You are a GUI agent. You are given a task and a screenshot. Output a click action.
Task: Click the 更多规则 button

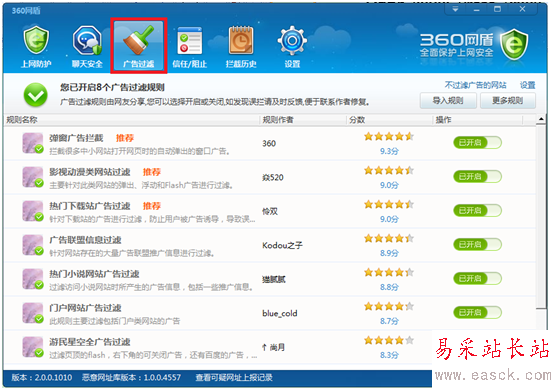(x=508, y=101)
